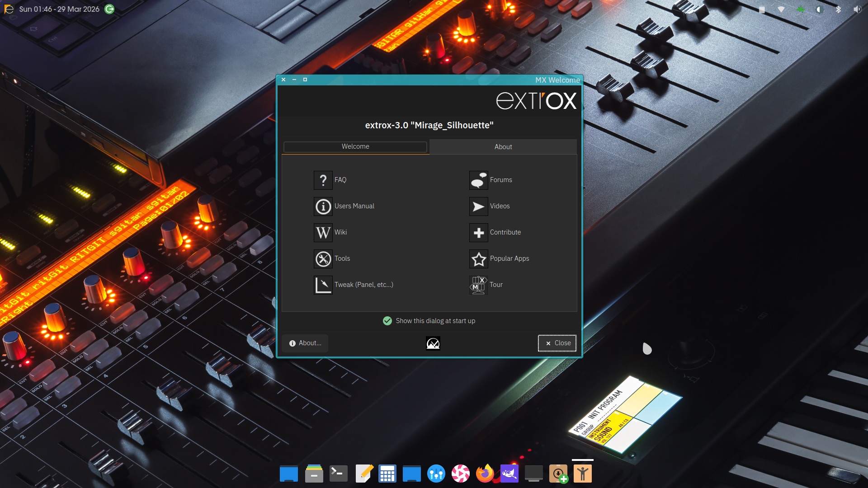Click the Close button in dialog
868x488 pixels.
[x=557, y=343]
